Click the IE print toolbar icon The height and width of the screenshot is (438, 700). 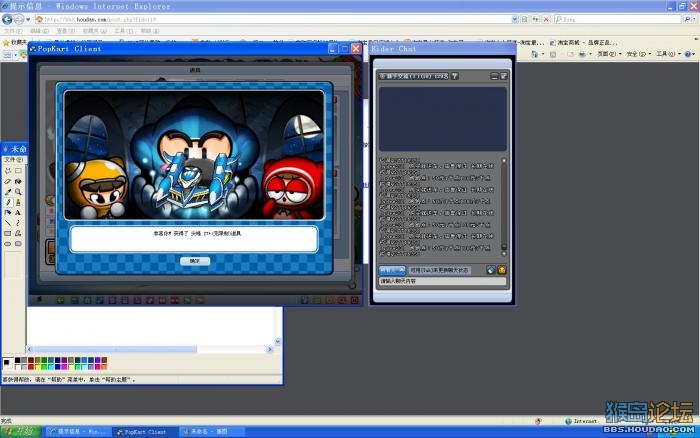(582, 54)
